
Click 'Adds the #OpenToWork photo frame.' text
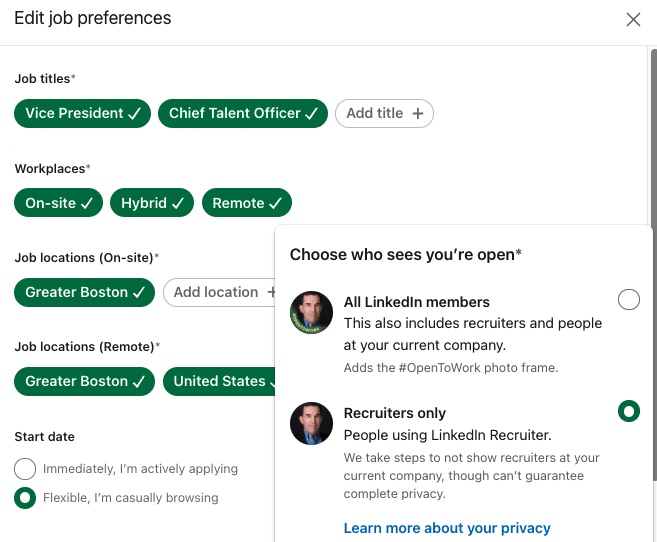[x=451, y=368]
